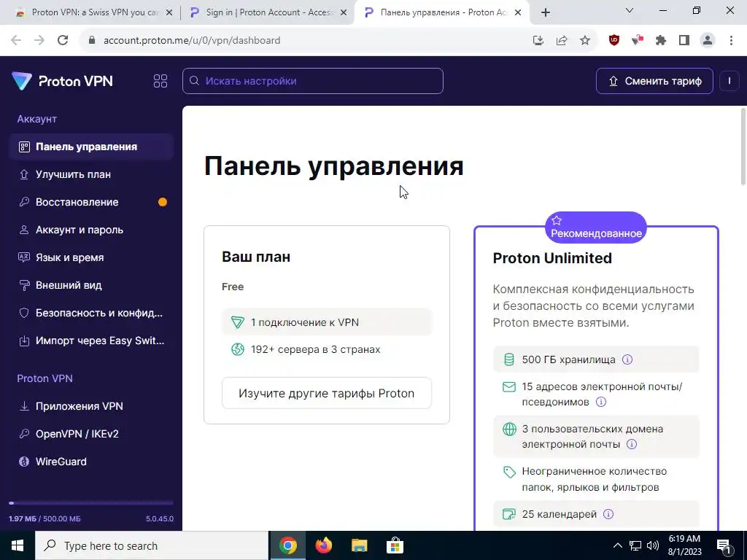747x560 pixels.
Task: Click version number 5.0.45.0
Action: (160, 518)
